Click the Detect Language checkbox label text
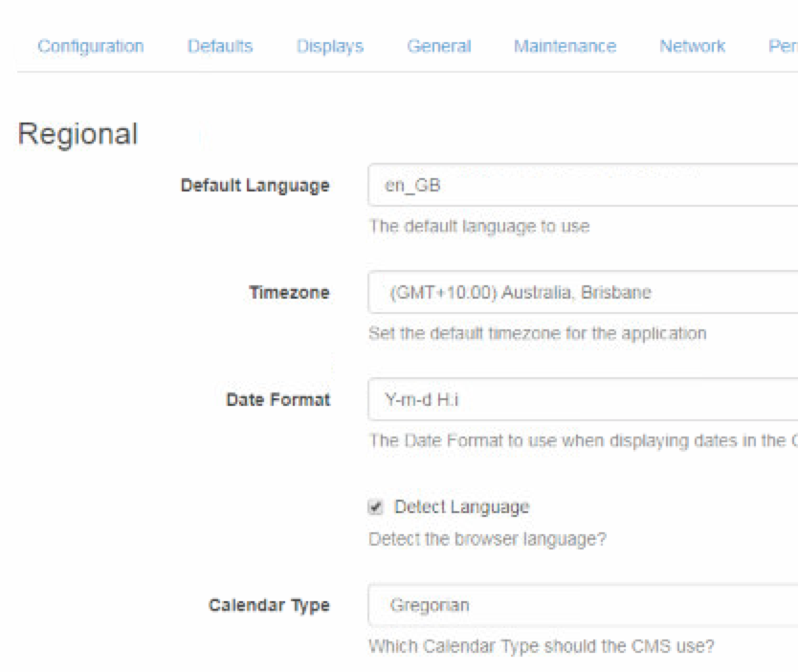The width and height of the screenshot is (798, 672). tap(461, 507)
